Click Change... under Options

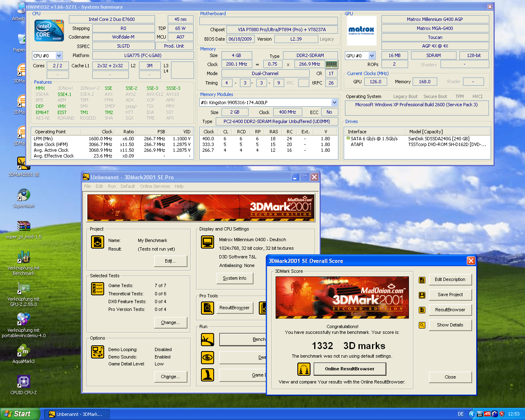pyautogui.click(x=171, y=377)
